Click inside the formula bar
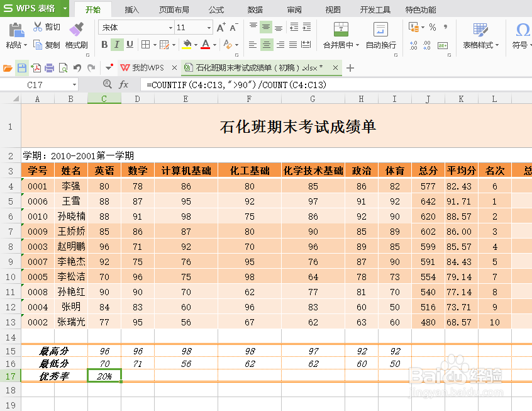Viewport: 532px width, 411px height. pyautogui.click(x=252, y=82)
